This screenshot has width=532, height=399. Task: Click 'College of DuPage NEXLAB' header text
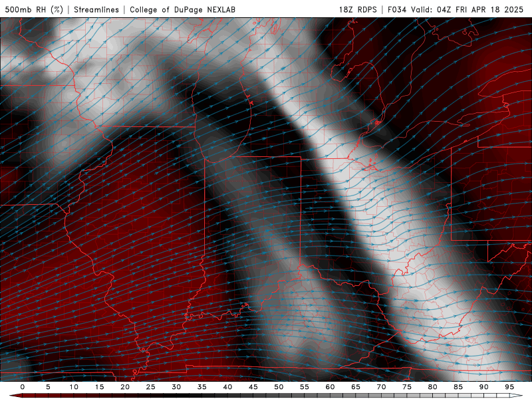(182, 9)
